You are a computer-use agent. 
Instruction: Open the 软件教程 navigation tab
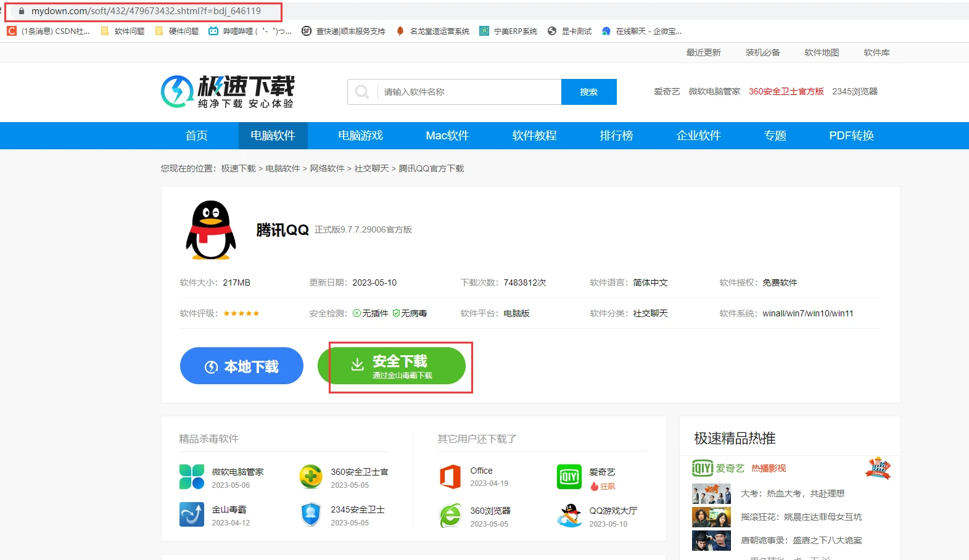(534, 136)
